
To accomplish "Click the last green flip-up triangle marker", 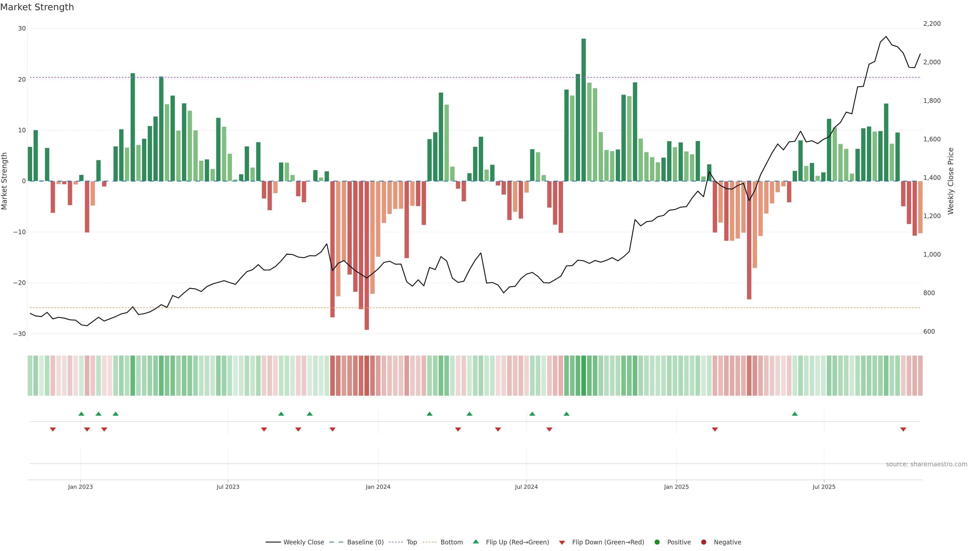I will pos(795,414).
